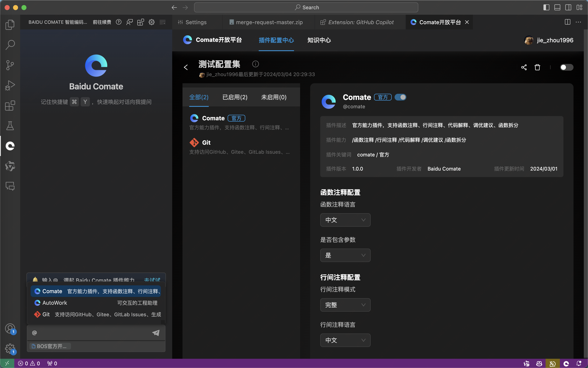Toggle the Comate plugin enable switch
Viewport: 588px width, 368px height.
coord(400,97)
